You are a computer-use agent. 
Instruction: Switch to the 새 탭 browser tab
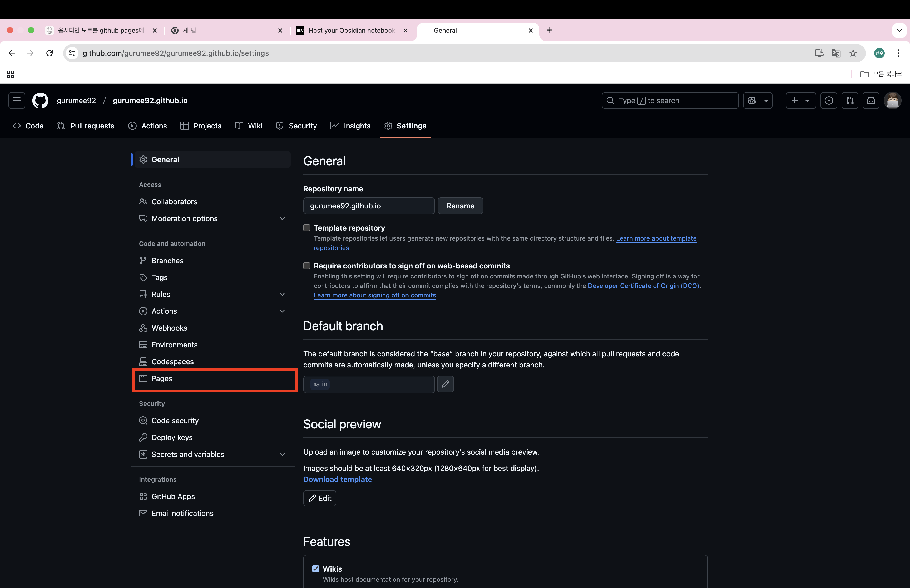coord(227,31)
